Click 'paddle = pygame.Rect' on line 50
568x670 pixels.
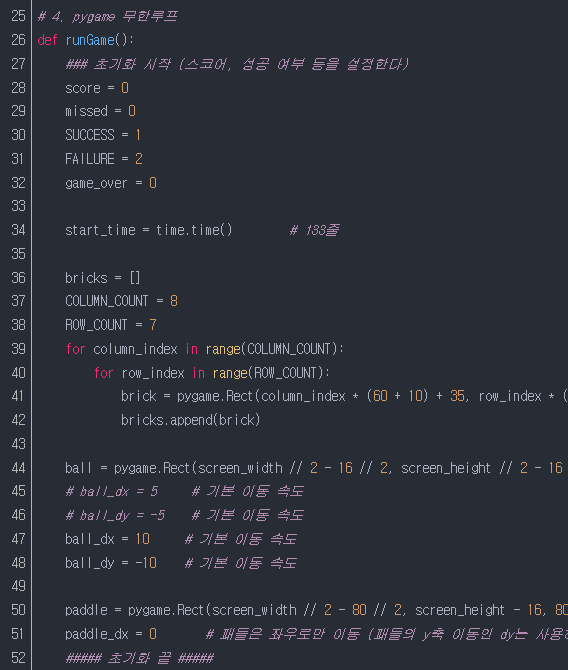click(134, 610)
